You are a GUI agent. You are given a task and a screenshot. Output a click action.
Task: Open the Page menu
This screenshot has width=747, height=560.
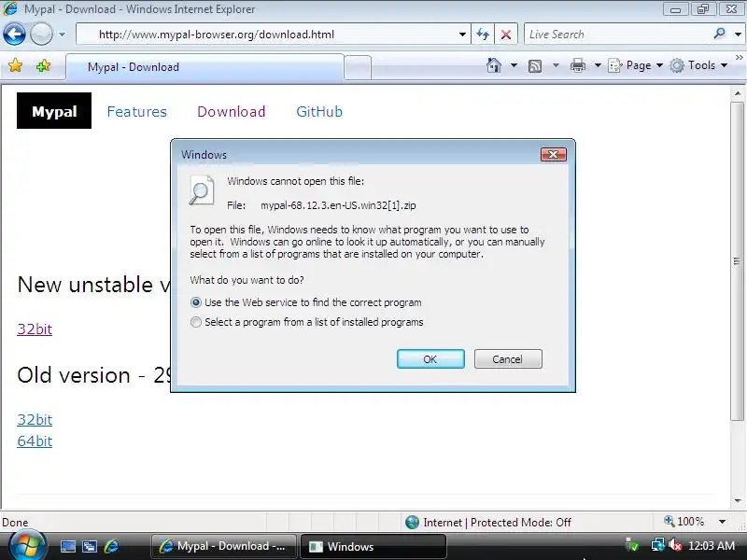pyautogui.click(x=636, y=65)
